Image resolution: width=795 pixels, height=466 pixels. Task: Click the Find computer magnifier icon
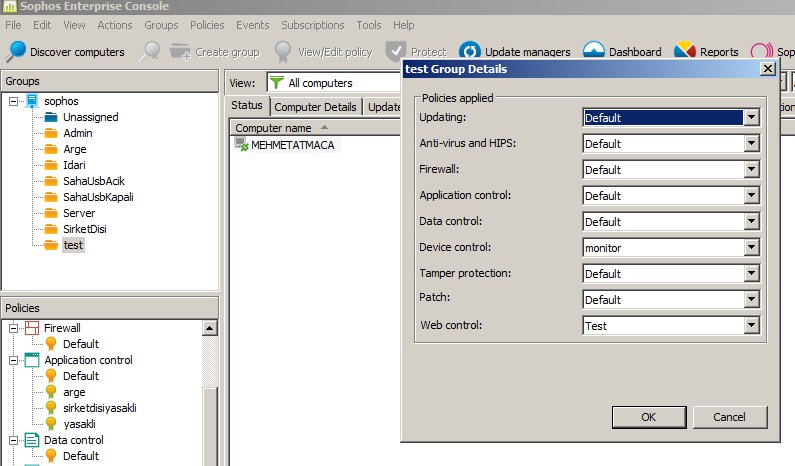[x=150, y=51]
